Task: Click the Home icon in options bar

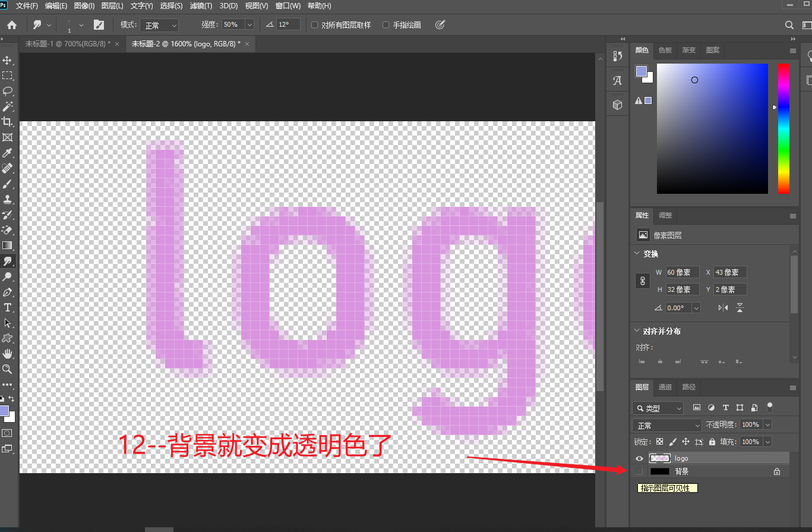Action: (12, 25)
